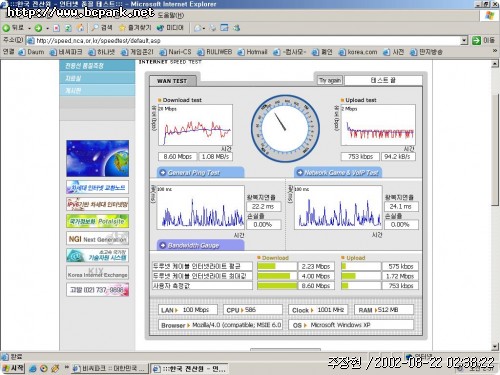This screenshot has width=500, height=375.
Task: Click the 94.2 kB/s upload value
Action: point(398,157)
